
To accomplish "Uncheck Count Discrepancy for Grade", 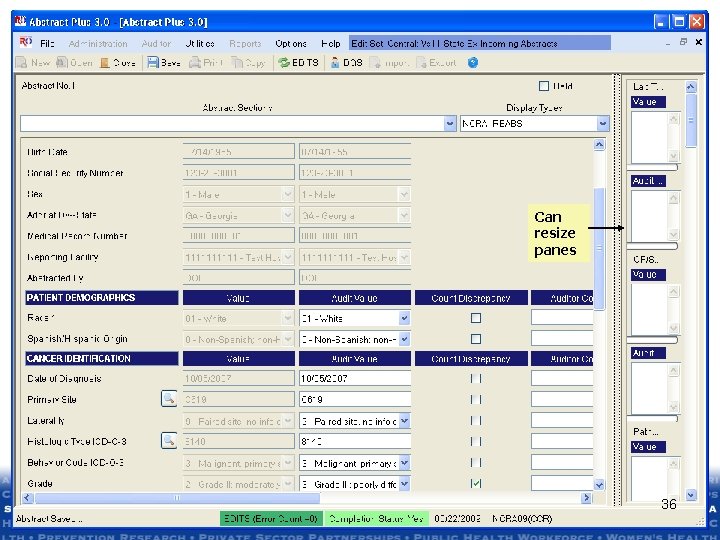I will point(476,484).
